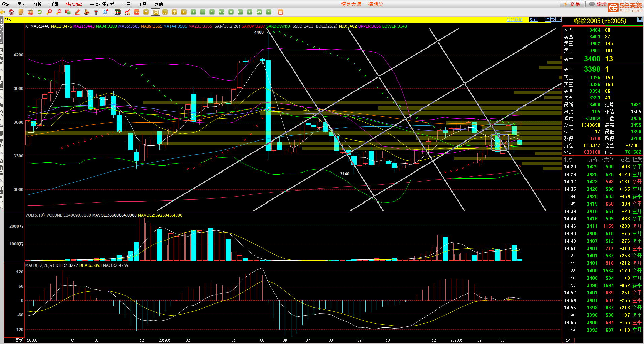
Task: Expand the quote panel using square icon
Action: point(640,20)
